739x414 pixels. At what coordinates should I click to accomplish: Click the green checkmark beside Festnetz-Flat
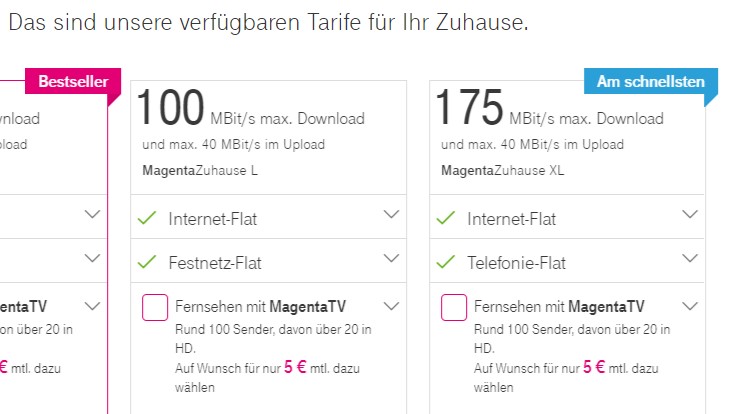point(147,262)
